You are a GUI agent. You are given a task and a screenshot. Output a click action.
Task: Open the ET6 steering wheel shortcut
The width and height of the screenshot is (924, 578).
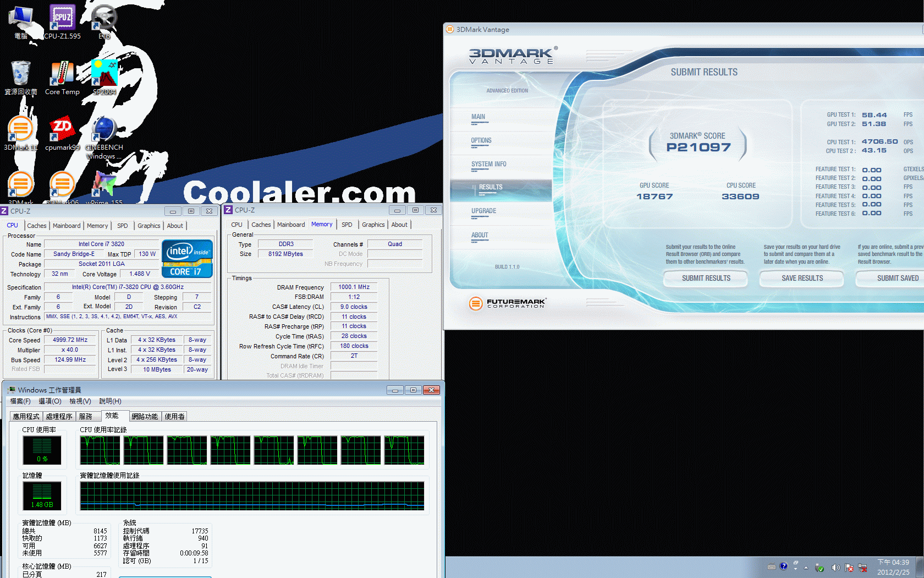coord(104,21)
